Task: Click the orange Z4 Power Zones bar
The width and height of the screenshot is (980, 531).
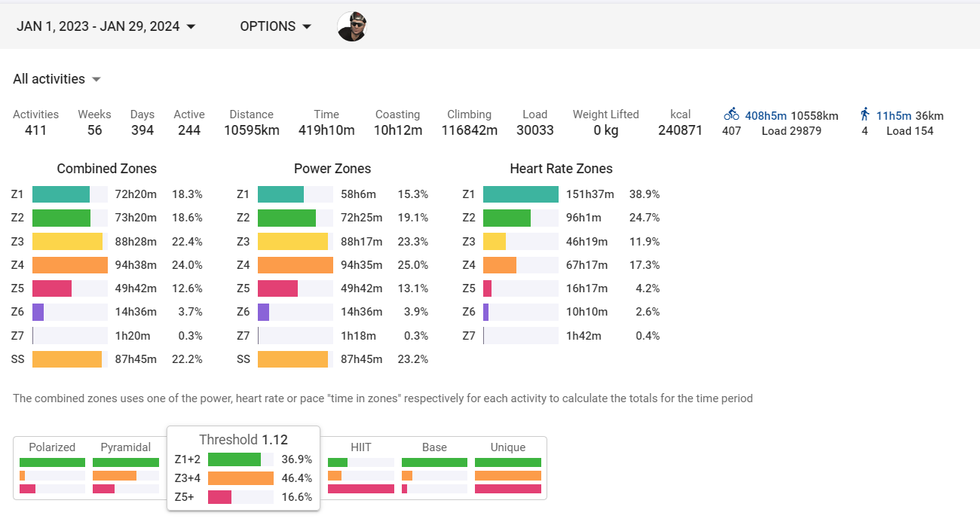Action: tap(295, 265)
